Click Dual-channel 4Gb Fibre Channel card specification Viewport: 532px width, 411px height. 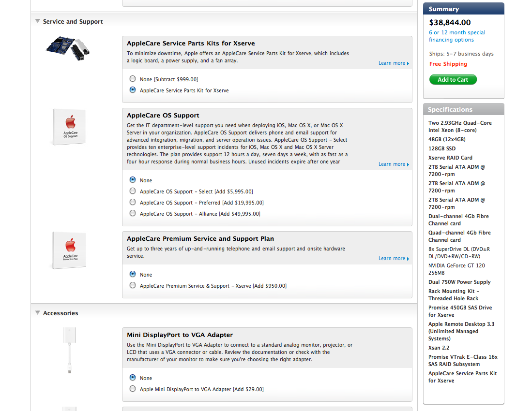[x=458, y=220]
